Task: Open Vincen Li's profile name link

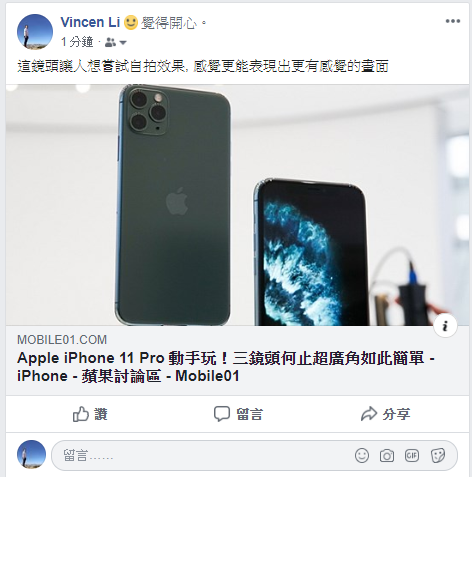Action: tap(90, 22)
